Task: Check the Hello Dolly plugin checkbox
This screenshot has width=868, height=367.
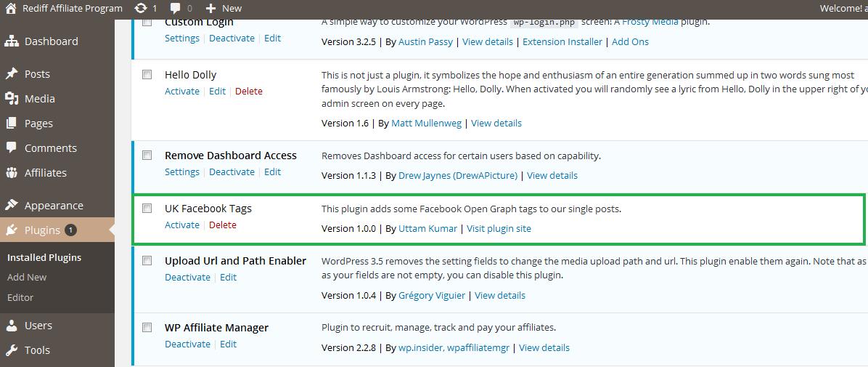Action: pos(147,74)
